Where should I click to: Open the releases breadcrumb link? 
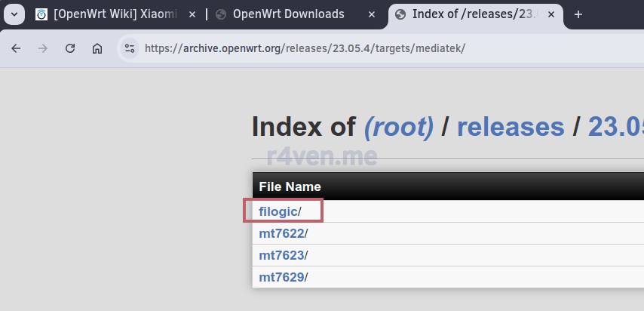click(511, 127)
